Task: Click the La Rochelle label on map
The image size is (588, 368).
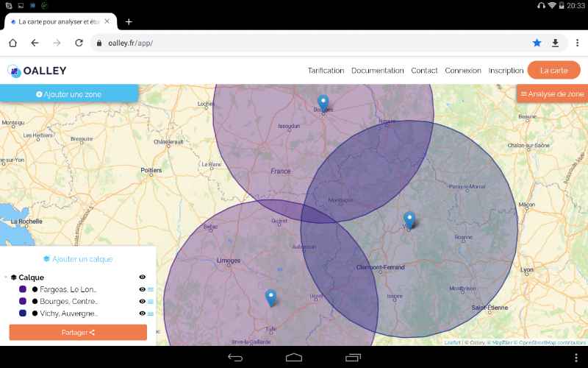Action: click(26, 222)
